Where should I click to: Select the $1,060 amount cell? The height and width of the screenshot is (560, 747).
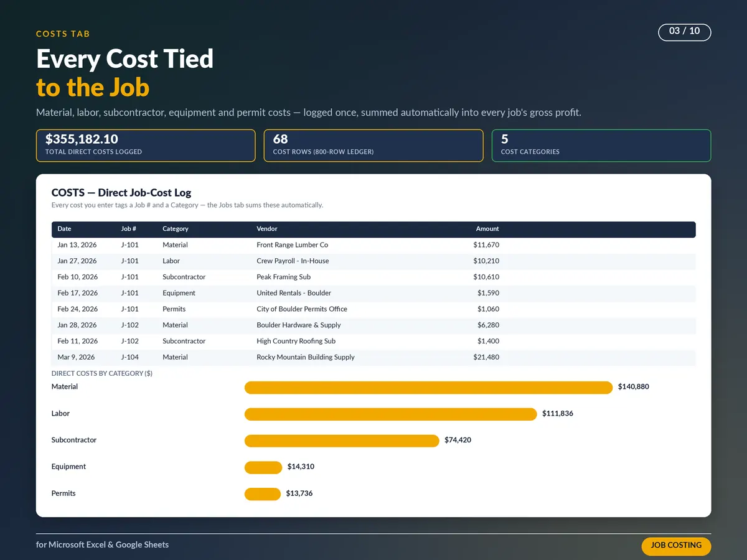[488, 309]
